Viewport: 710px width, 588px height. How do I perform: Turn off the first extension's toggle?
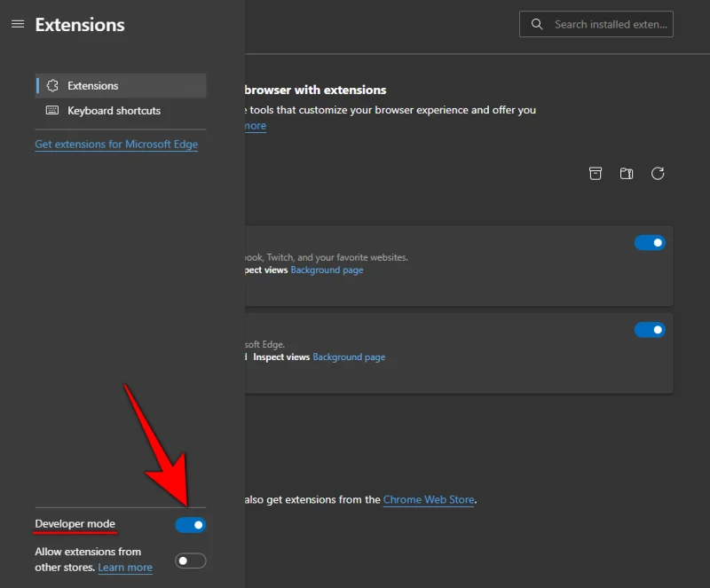[650, 242]
